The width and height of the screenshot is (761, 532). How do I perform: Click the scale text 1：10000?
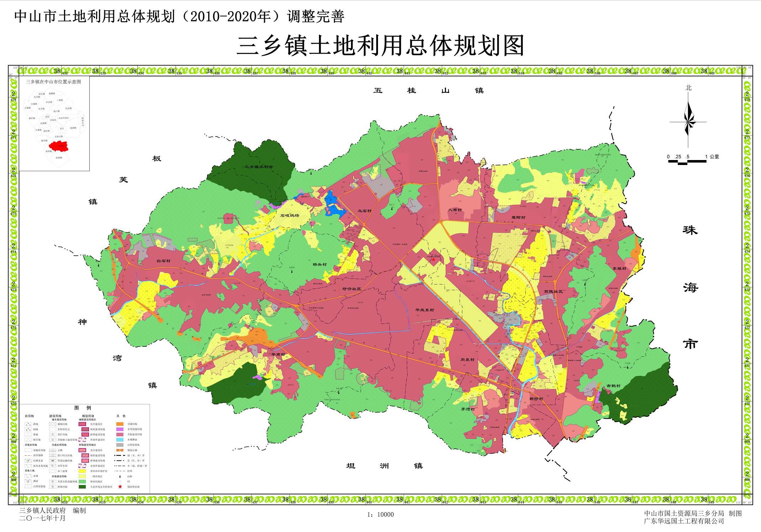point(380,515)
